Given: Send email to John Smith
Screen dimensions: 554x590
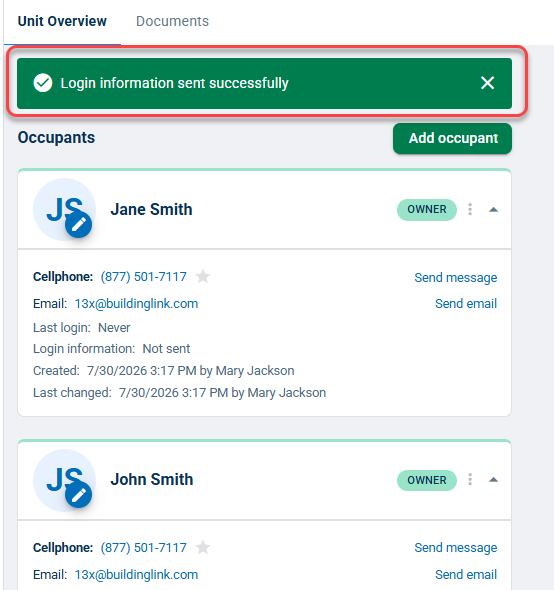Looking at the screenshot, I should (x=466, y=575).
